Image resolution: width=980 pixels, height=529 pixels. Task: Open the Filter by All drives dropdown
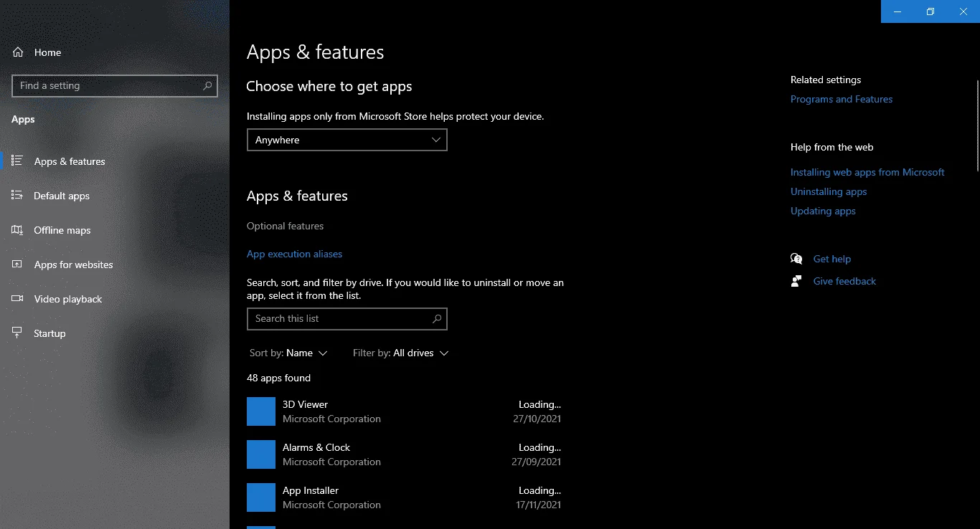pyautogui.click(x=401, y=353)
